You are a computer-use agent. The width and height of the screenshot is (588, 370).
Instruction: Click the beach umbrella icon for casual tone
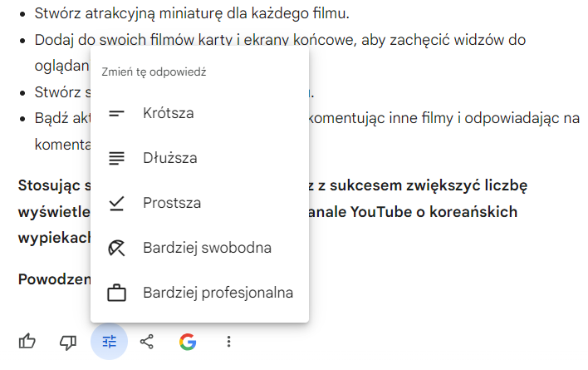point(116,248)
